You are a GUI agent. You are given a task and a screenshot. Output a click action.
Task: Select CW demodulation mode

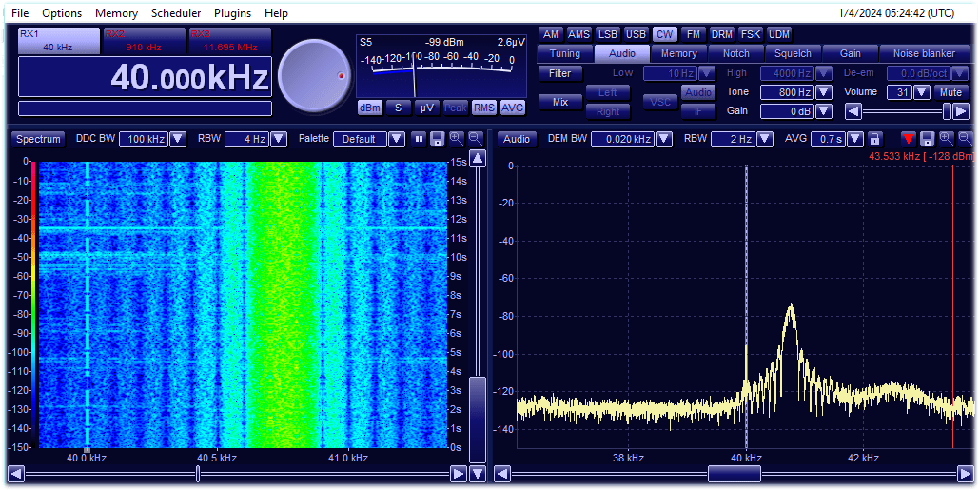click(x=664, y=34)
